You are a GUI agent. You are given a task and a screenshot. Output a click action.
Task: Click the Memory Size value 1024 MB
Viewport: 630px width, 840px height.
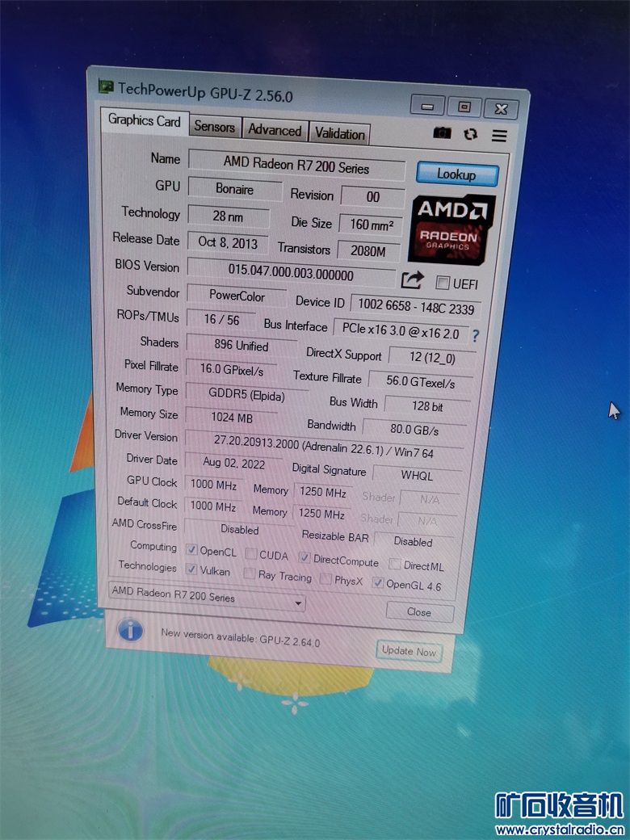(x=232, y=418)
